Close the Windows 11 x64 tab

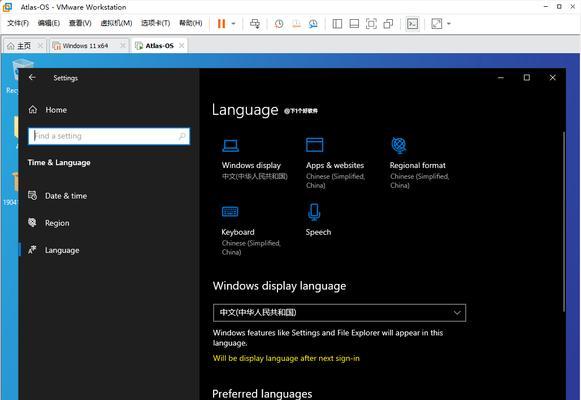(123, 46)
